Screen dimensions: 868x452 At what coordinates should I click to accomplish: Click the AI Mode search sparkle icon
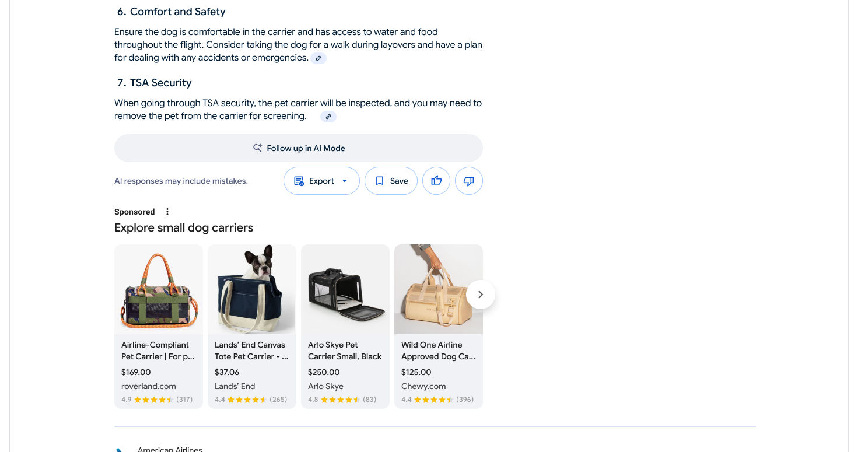click(257, 148)
